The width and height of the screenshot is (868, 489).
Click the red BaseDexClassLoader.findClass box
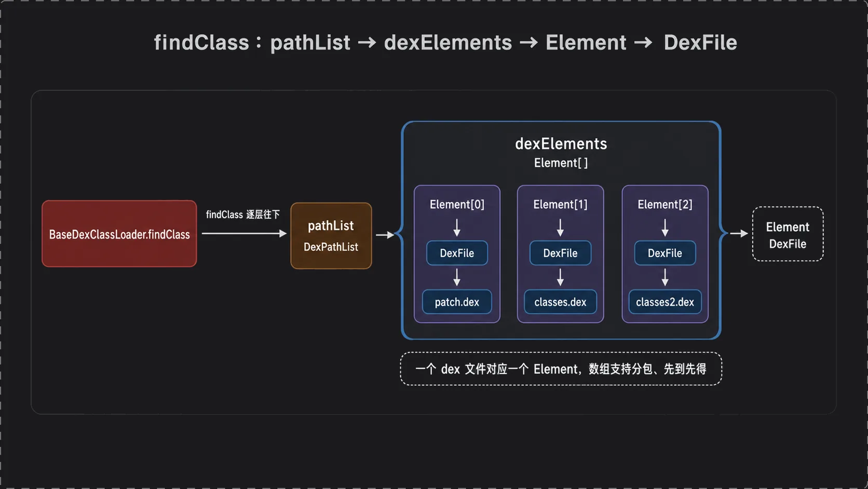[119, 234]
